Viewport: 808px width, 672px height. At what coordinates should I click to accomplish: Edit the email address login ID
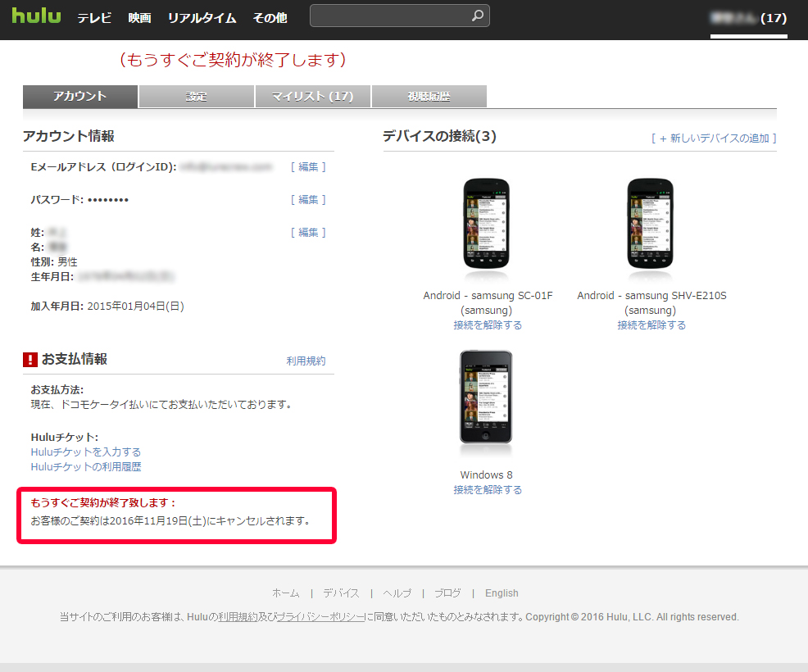click(x=308, y=167)
